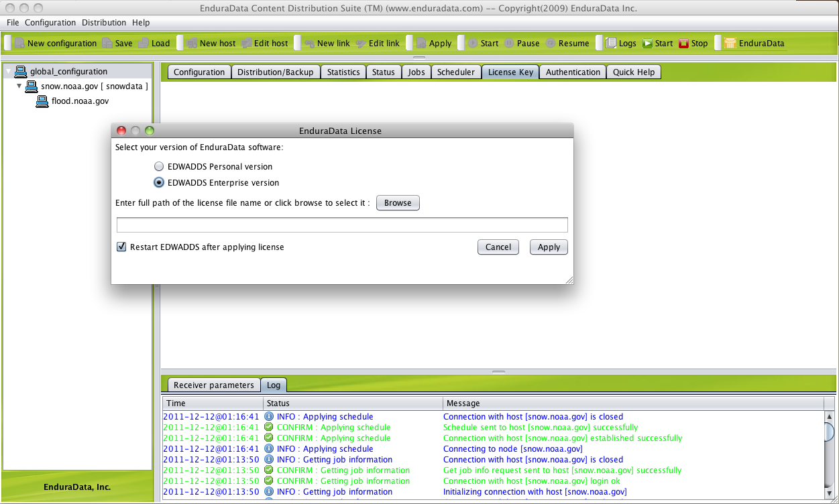Click the Resume toolbar icon
Image resolution: width=839 pixels, height=504 pixels.
pos(551,43)
